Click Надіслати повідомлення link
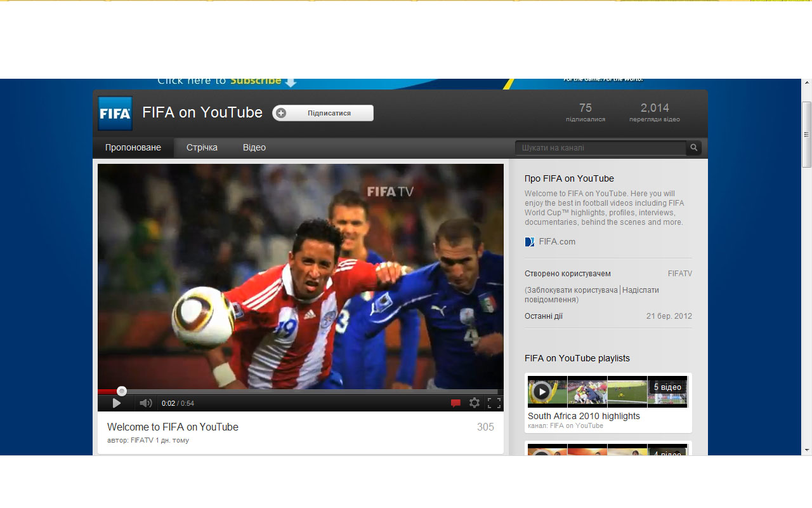Screen dimensions: 812x508 [592, 295]
